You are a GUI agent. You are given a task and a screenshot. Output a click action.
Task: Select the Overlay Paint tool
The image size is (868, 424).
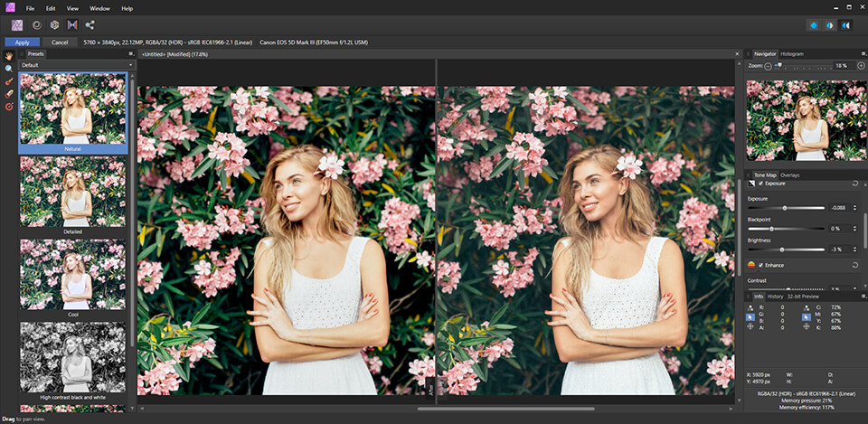pos(9,81)
